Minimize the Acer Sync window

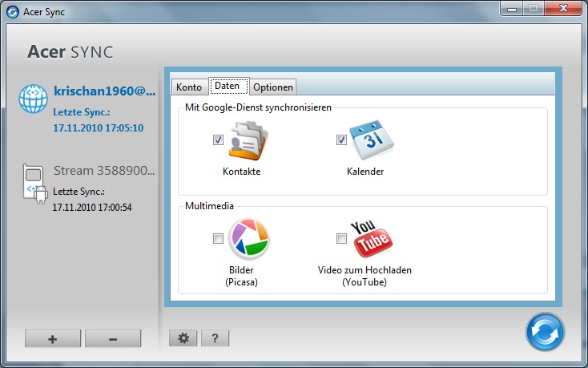click(514, 9)
